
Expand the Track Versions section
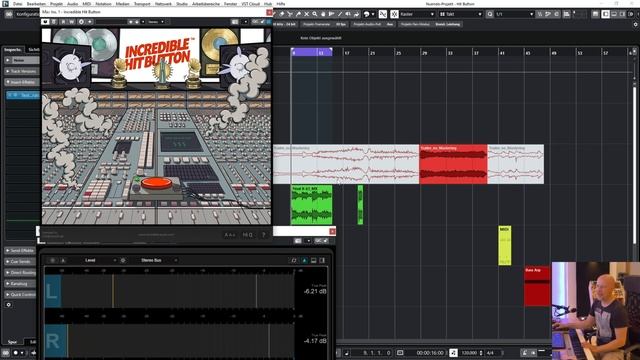click(22, 71)
